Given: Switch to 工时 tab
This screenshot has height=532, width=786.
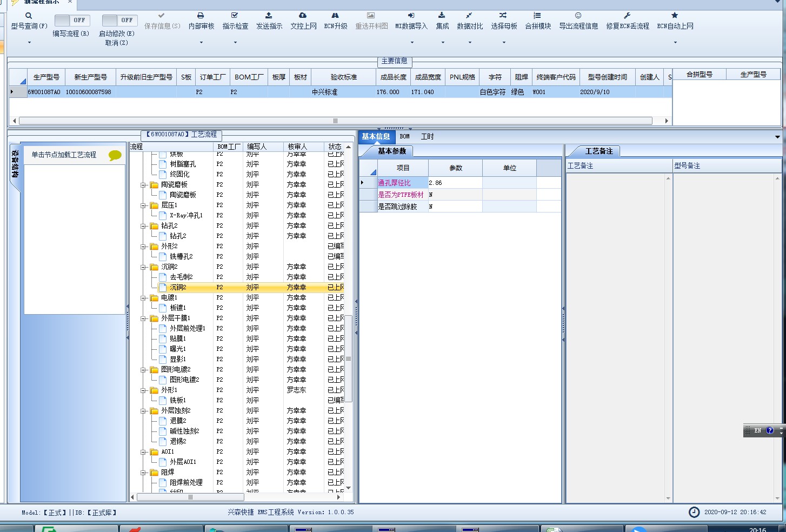Looking at the screenshot, I should pos(427,137).
